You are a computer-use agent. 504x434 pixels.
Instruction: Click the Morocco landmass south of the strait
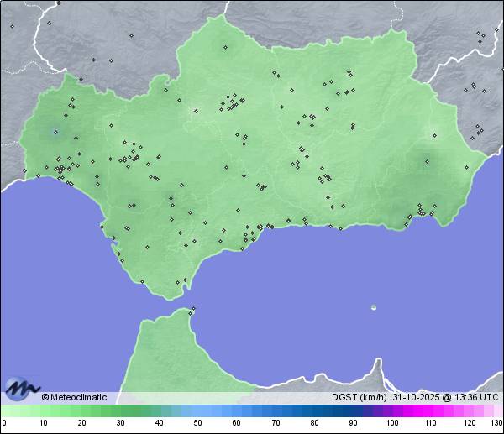(168, 361)
